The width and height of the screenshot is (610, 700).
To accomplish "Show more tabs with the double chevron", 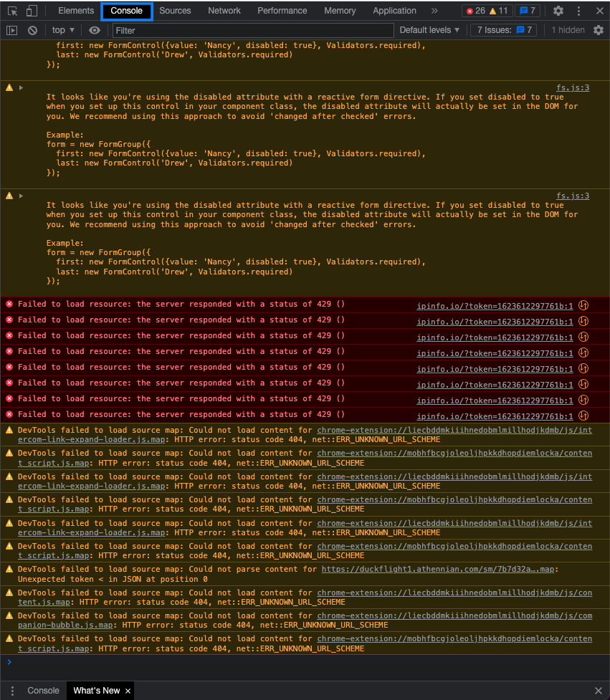I will [x=434, y=11].
